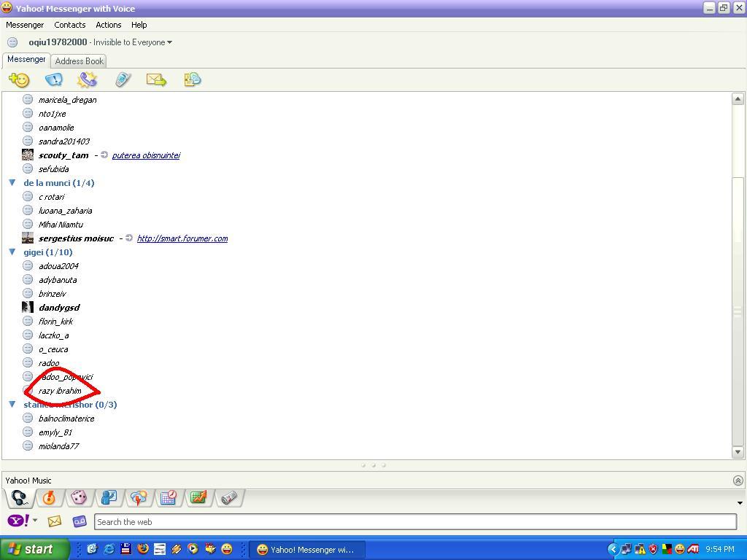The image size is (747, 560).
Task: Switch to the Address Book tab
Action: (79, 61)
